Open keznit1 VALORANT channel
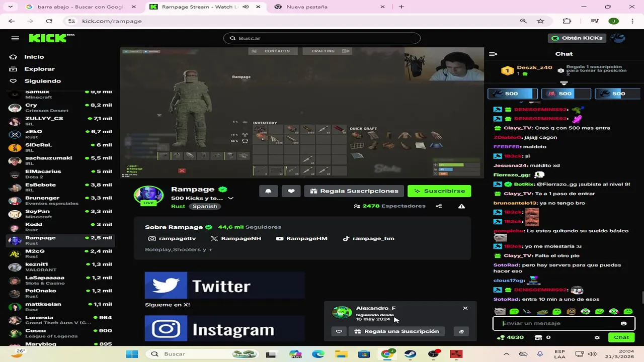The width and height of the screenshot is (644, 362). (x=60, y=267)
